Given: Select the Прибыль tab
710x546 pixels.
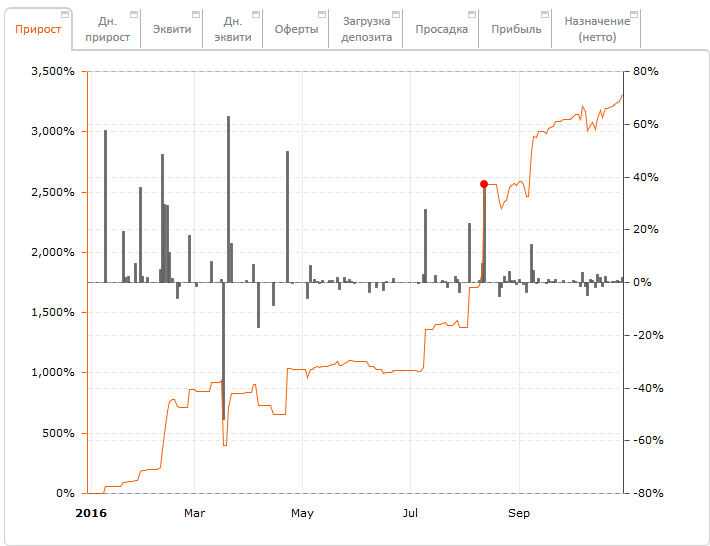Looking at the screenshot, I should coord(516,29).
